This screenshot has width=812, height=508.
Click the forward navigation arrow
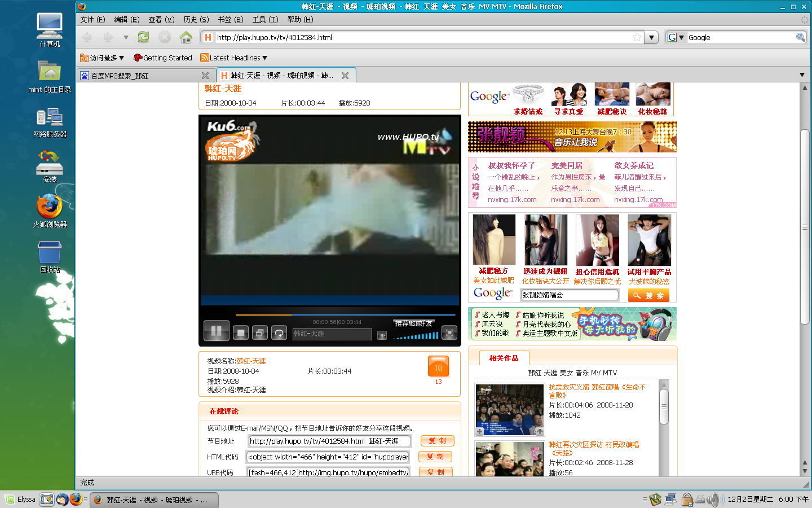(x=108, y=37)
